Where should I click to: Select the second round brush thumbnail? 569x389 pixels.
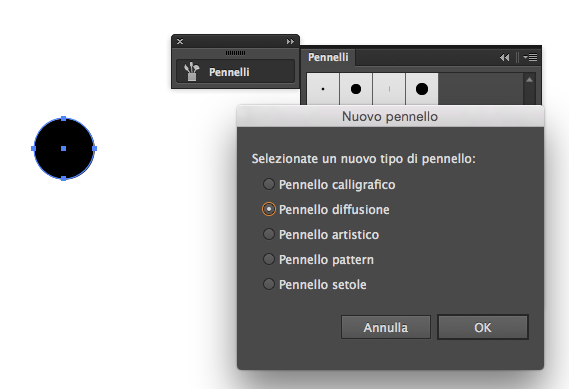pos(356,89)
